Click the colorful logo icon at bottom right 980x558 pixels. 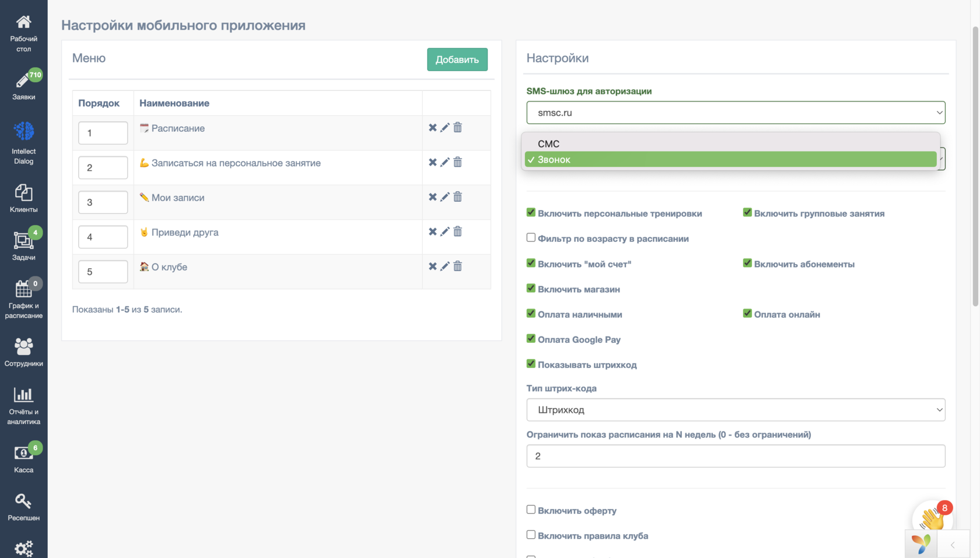pos(921,545)
